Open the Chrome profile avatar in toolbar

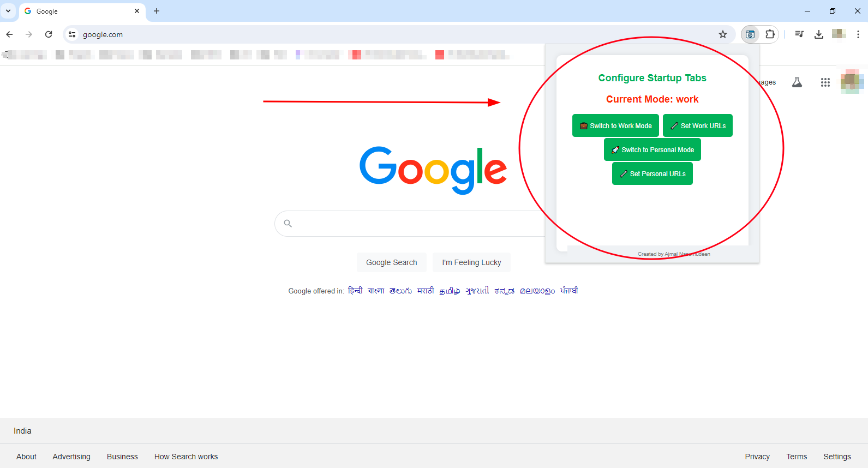pos(839,34)
